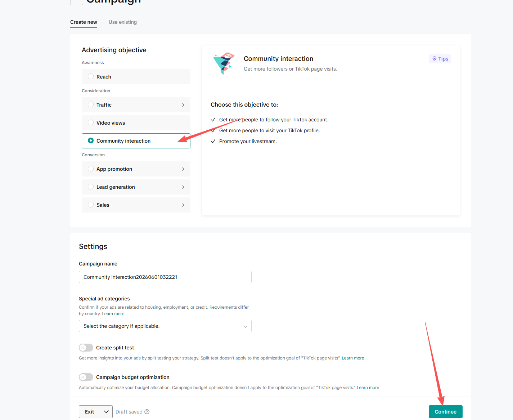Image resolution: width=513 pixels, height=420 pixels.
Task: Click the Draft saved help icon
Action: pyautogui.click(x=147, y=412)
